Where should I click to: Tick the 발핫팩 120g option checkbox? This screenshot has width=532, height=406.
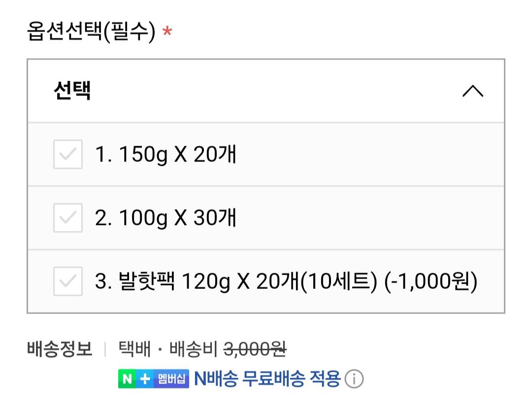tap(68, 281)
